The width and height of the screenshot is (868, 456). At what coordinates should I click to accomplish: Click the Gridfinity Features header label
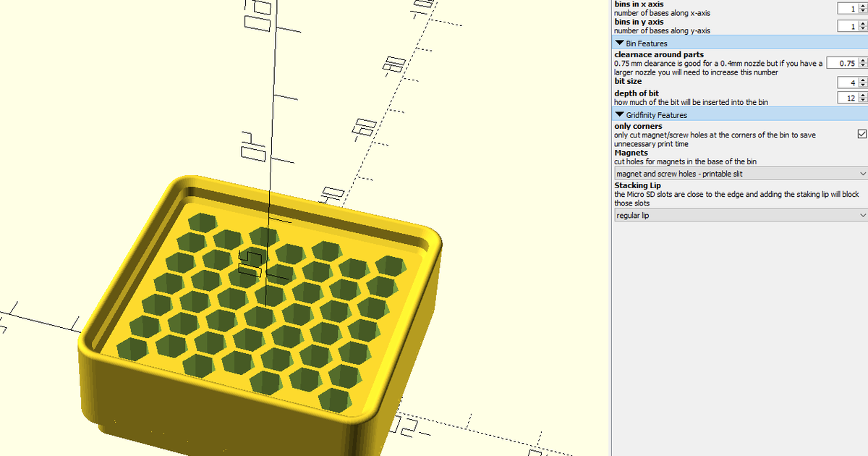click(x=655, y=114)
